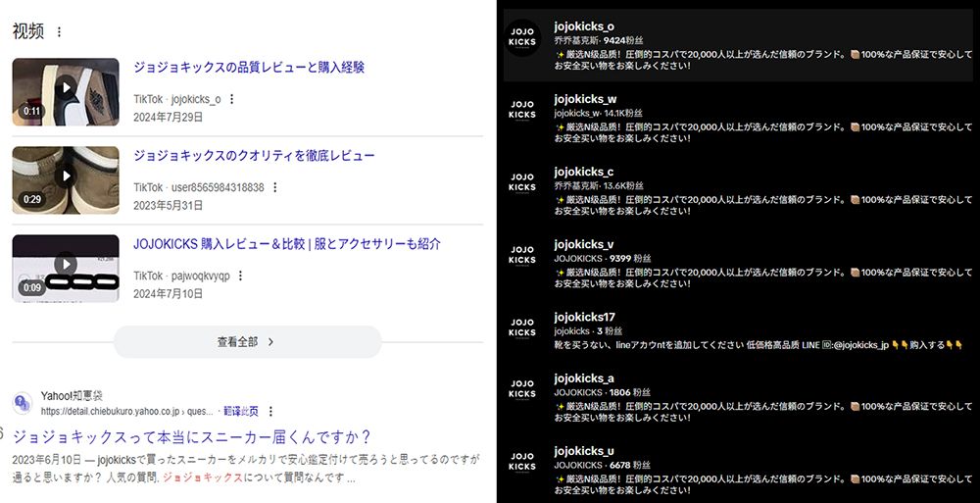Click 翻译此页 link for the Yahoo result
Viewport: 980px width, 503px height.
click(x=241, y=411)
